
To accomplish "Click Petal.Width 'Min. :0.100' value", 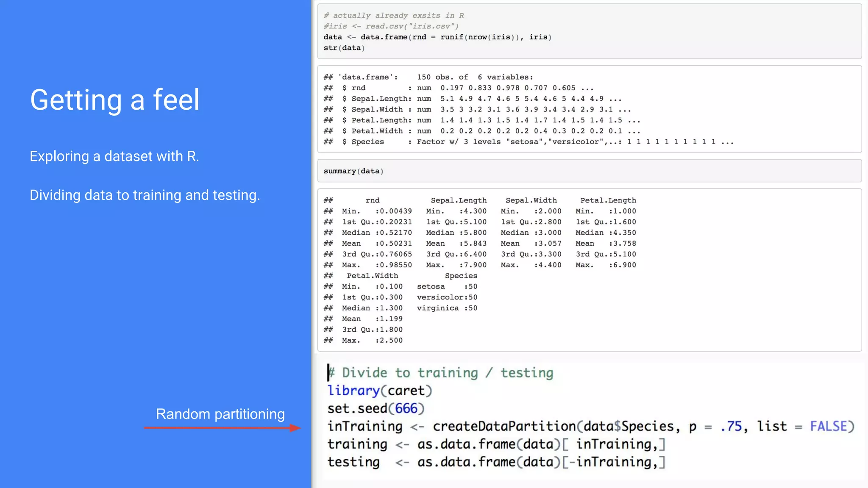I will coord(372,287).
